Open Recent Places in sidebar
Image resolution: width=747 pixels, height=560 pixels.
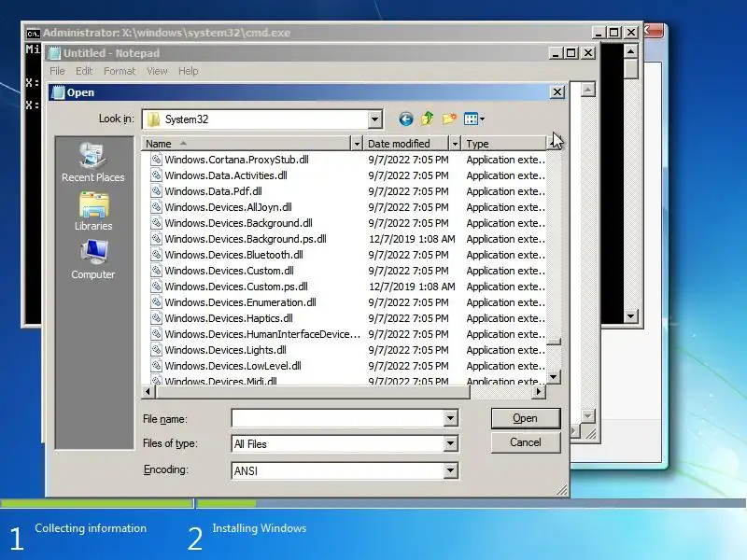click(x=92, y=162)
